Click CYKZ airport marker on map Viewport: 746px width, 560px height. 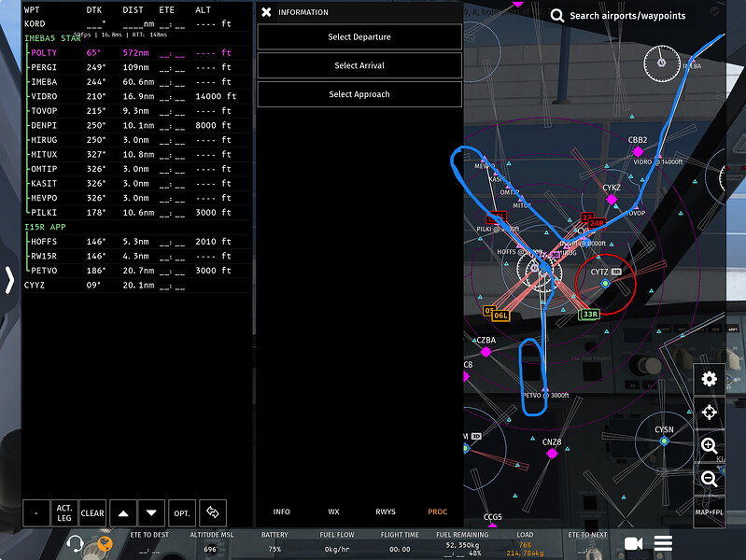612,199
